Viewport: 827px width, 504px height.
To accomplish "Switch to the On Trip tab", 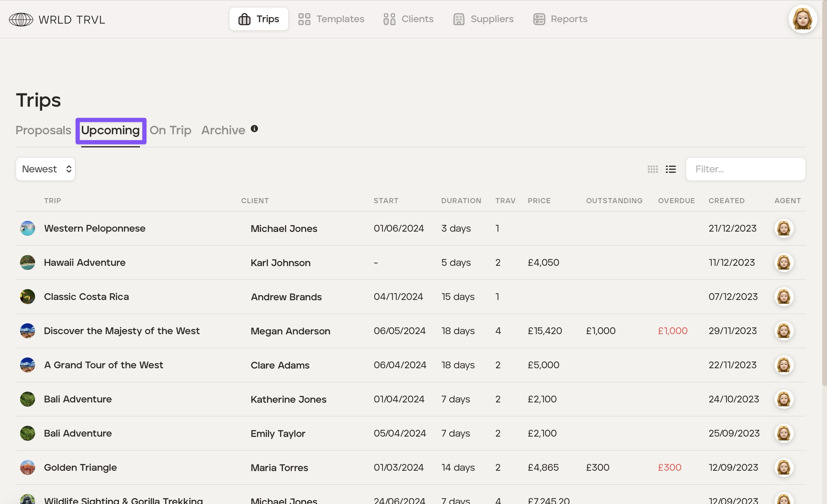I will click(170, 130).
